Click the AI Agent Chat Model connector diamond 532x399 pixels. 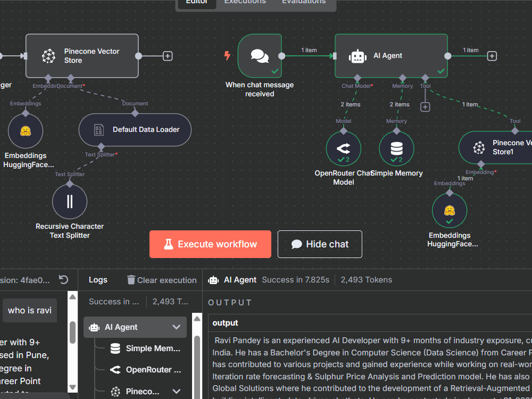click(358, 78)
